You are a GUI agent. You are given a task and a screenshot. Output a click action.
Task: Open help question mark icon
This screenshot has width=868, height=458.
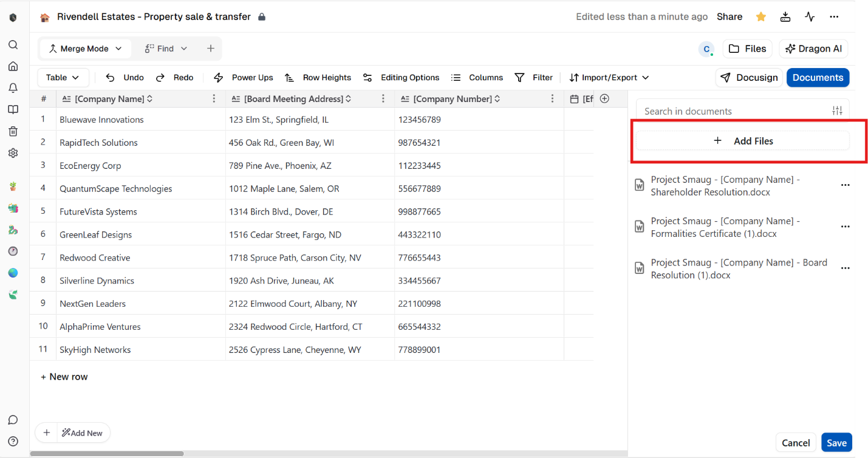pos(13,442)
